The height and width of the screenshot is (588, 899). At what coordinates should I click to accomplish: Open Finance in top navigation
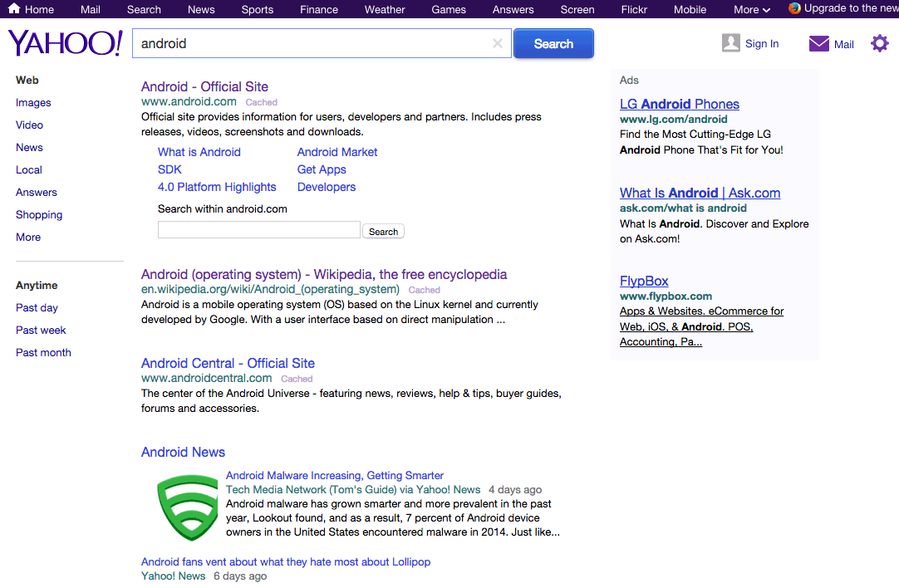pyautogui.click(x=319, y=10)
